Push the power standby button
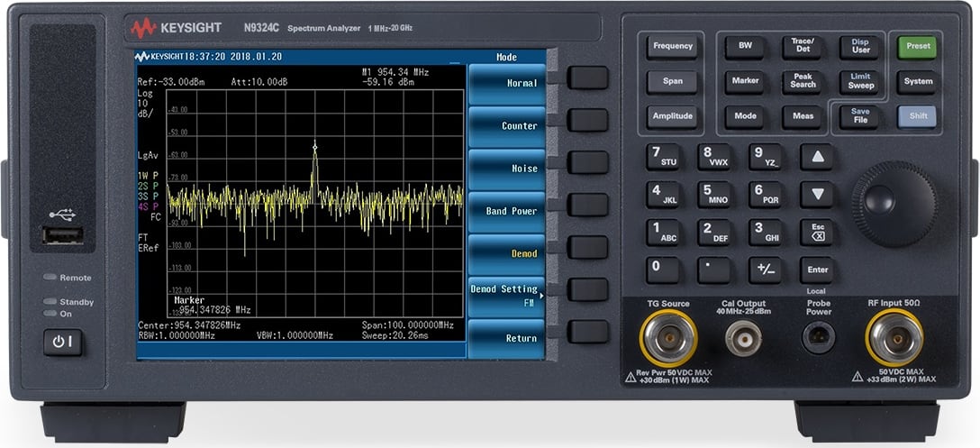980x448 pixels. pos(62,343)
